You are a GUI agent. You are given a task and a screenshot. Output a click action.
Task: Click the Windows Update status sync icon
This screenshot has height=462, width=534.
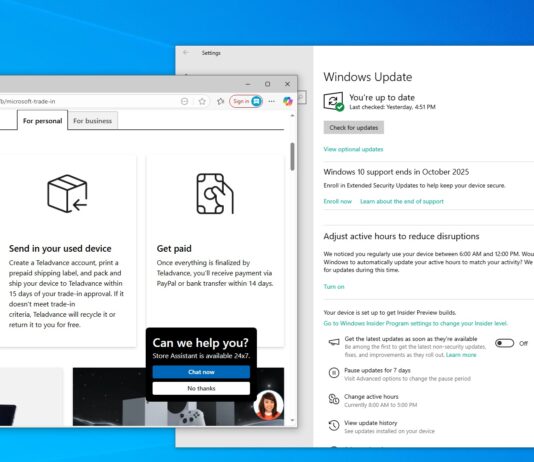tap(333, 101)
